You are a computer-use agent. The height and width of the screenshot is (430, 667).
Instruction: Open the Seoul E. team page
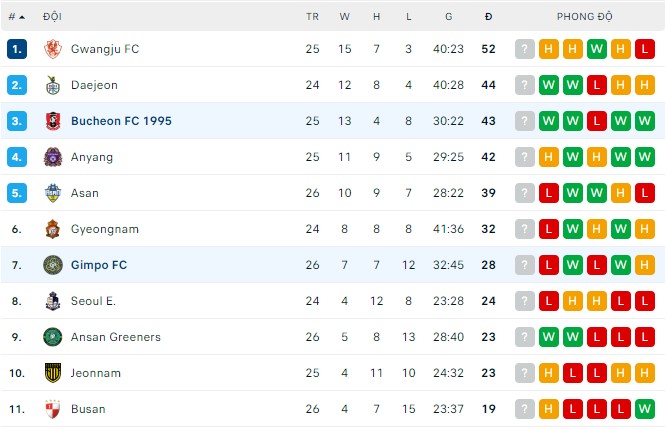tap(93, 301)
